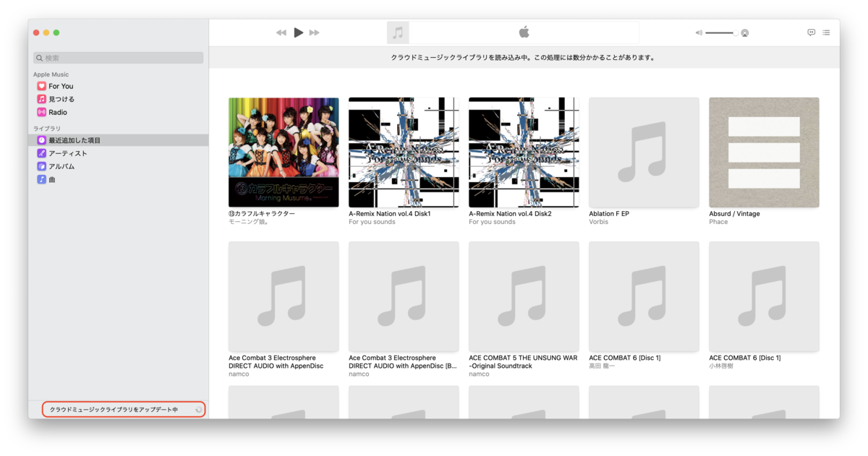Click For you sounds under Disk1
Screen dimensions: 868x456
pos(372,222)
